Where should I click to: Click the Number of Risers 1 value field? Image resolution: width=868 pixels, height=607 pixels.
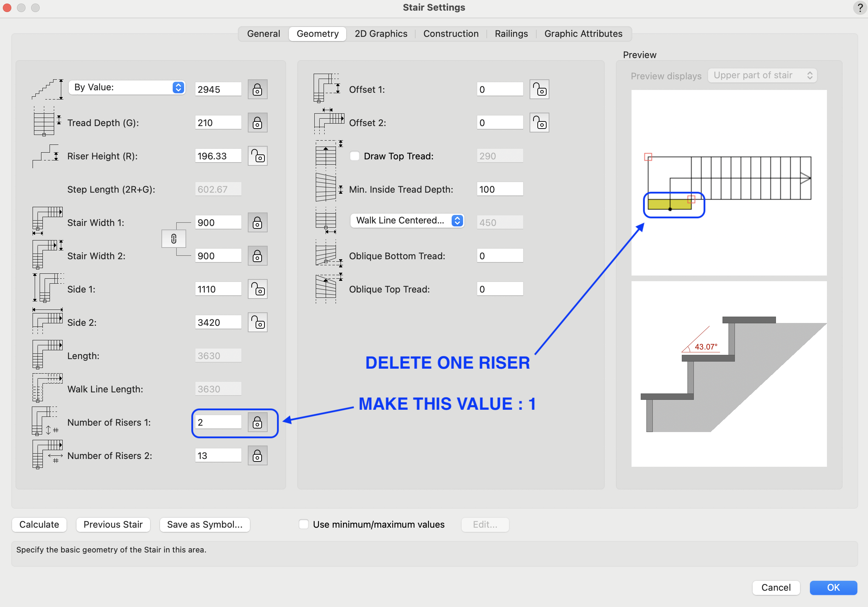pos(218,422)
